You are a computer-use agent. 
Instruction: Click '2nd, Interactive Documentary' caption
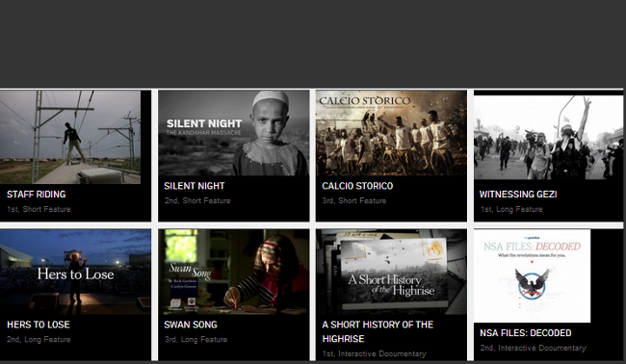click(x=534, y=348)
